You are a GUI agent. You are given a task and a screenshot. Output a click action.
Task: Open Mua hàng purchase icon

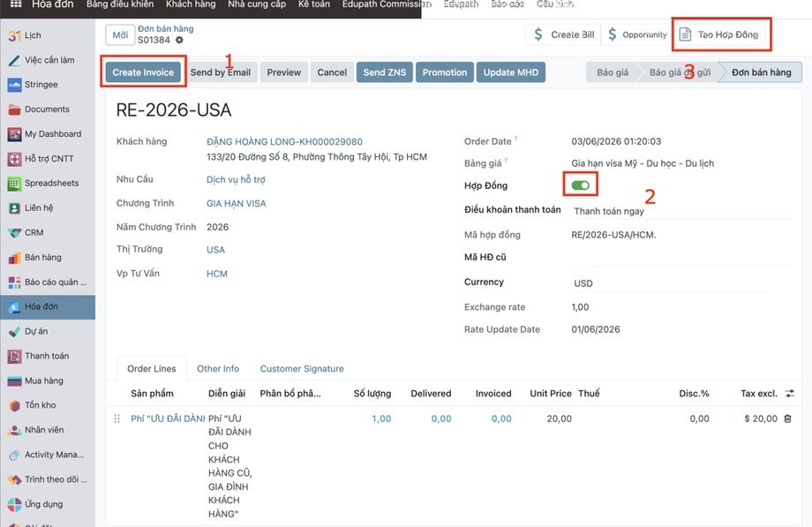coord(14,380)
